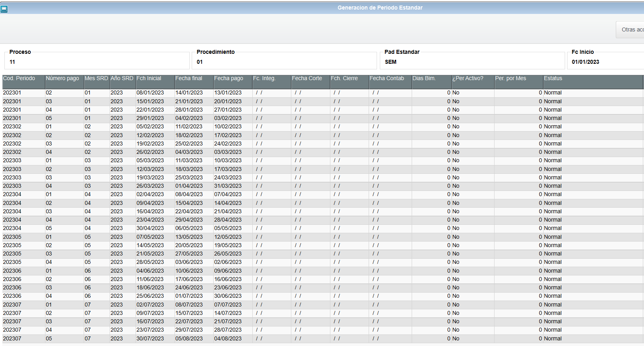Screen dimensions: 644x346
Task: Click the Pad Estandar field with SEM
Action: coord(472,62)
